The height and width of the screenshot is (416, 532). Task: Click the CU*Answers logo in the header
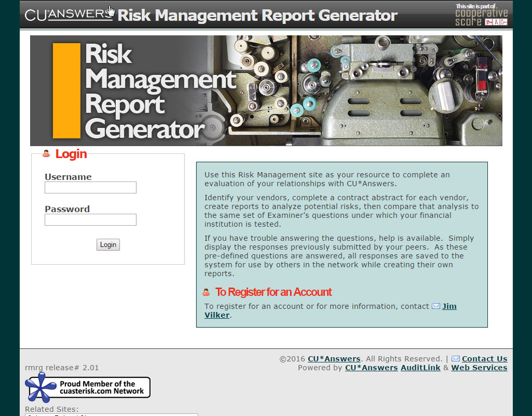[x=69, y=15]
